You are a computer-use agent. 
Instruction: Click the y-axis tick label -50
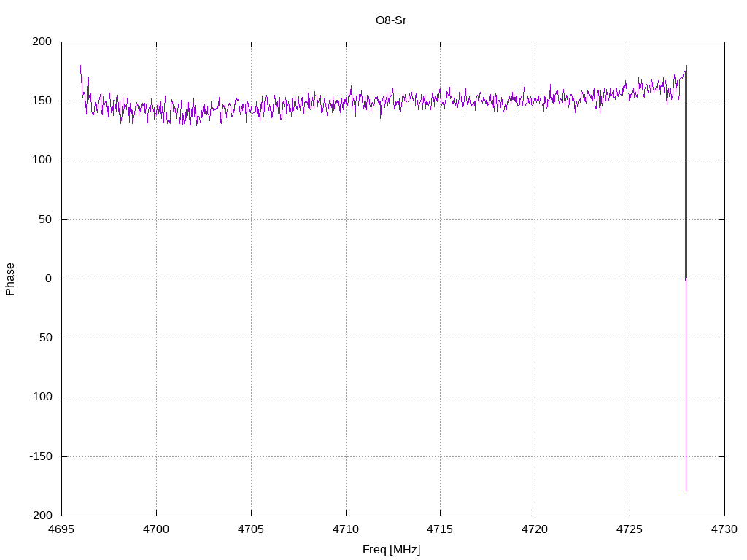click(x=43, y=338)
